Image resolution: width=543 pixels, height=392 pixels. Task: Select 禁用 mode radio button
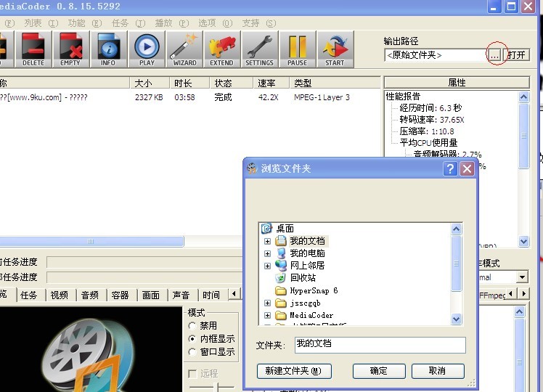pos(192,325)
